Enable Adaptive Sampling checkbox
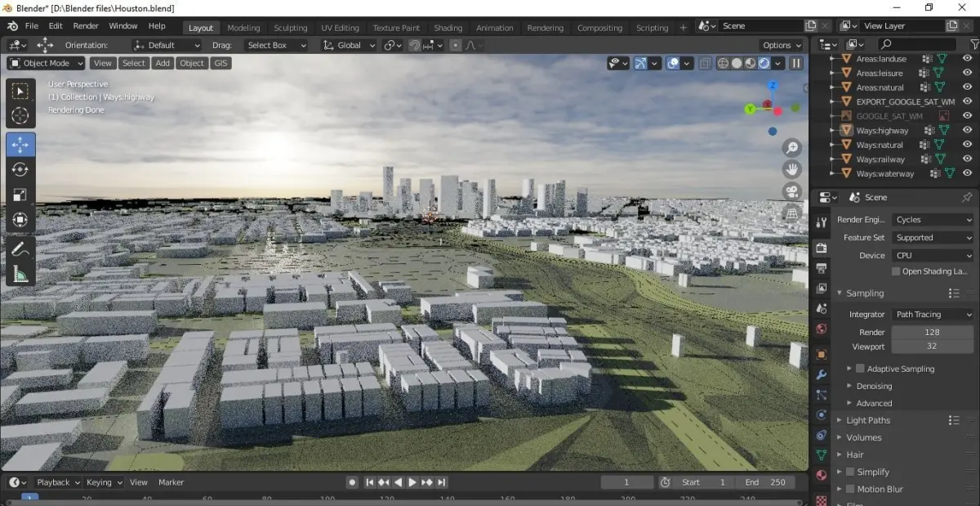Viewport: 980px width, 506px height. (860, 369)
